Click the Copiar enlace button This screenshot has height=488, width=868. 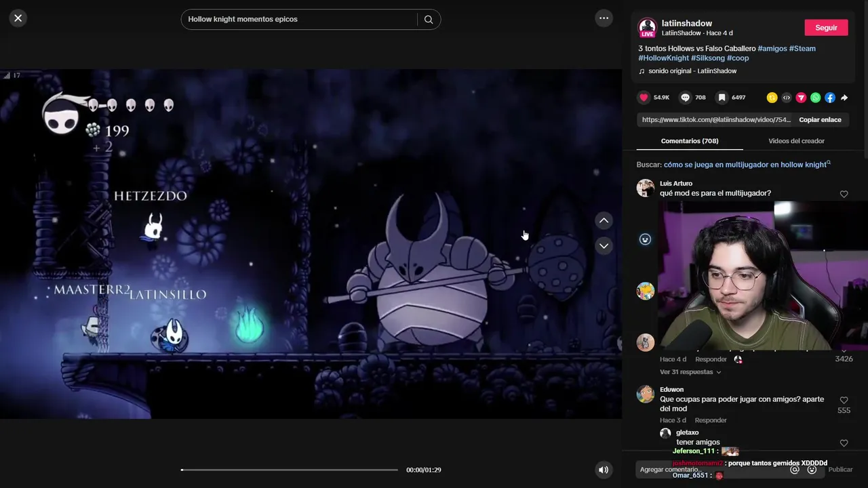tap(820, 120)
